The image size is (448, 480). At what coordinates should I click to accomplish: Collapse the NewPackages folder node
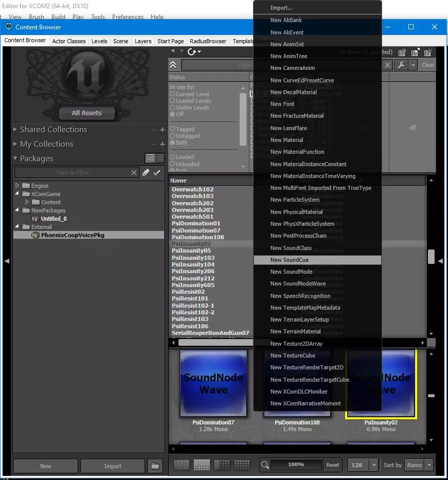[17, 210]
